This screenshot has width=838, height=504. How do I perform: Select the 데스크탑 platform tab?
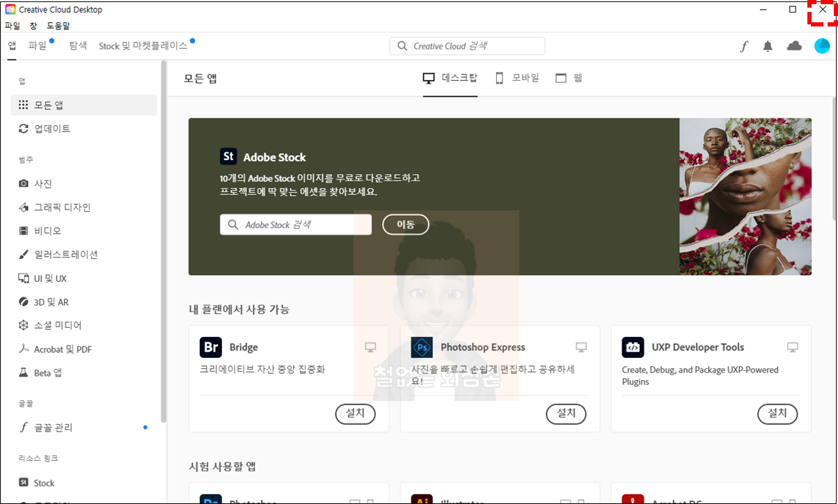click(450, 78)
